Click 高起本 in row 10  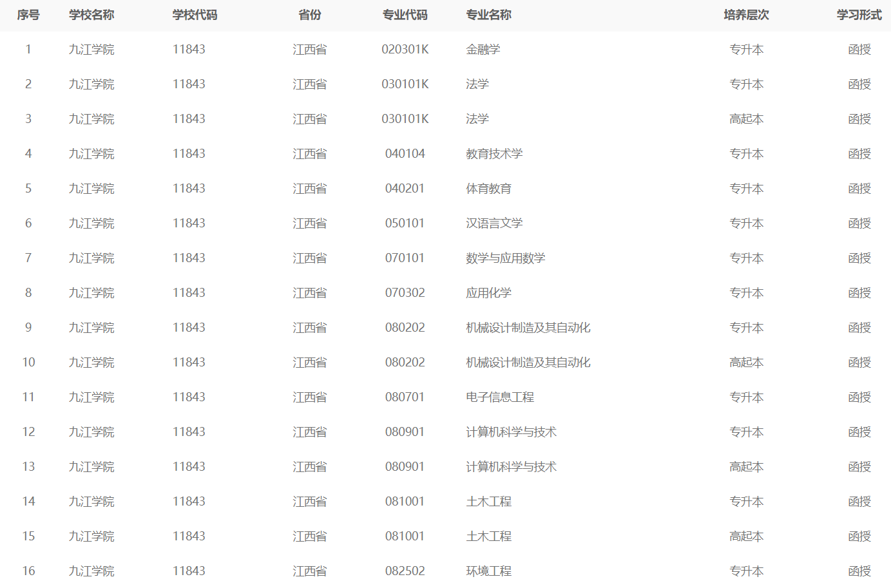747,363
